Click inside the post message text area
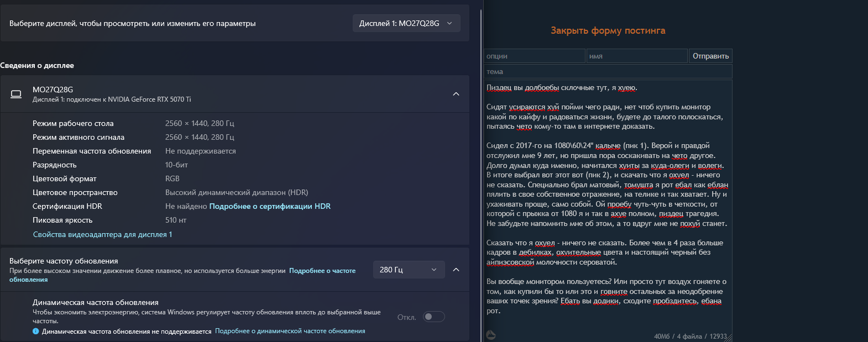868x342 pixels. pyautogui.click(x=608, y=210)
